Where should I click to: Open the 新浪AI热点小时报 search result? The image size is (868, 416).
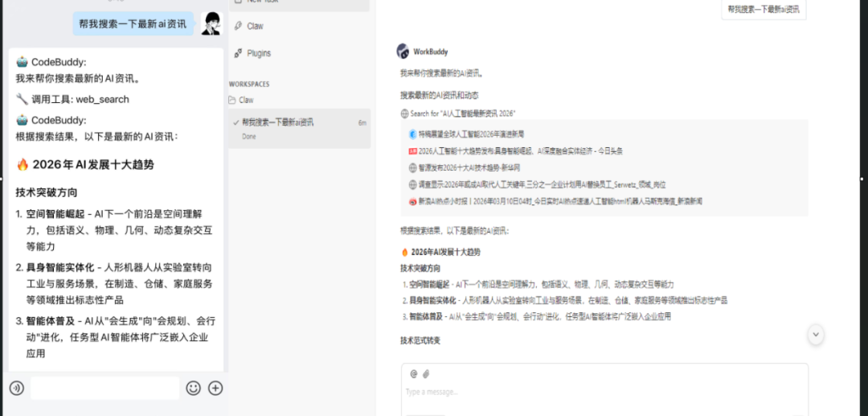[x=560, y=201]
